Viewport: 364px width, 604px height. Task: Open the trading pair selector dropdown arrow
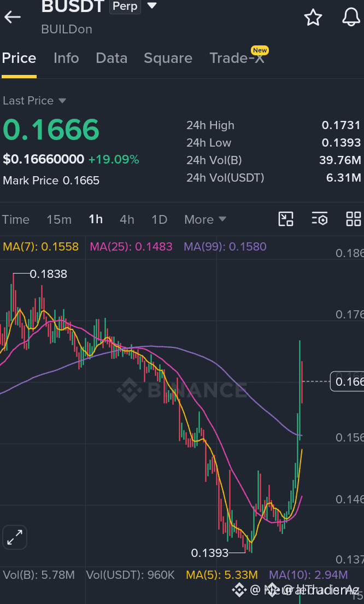[152, 6]
